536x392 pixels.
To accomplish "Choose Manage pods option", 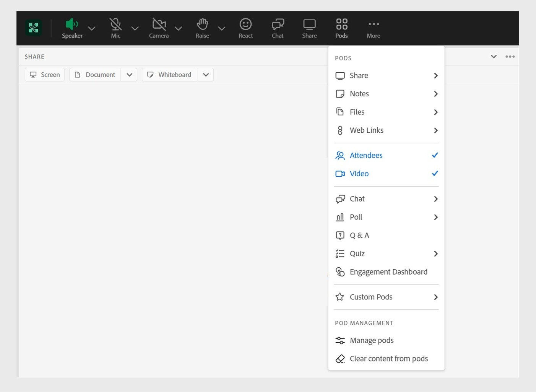I will click(x=371, y=340).
